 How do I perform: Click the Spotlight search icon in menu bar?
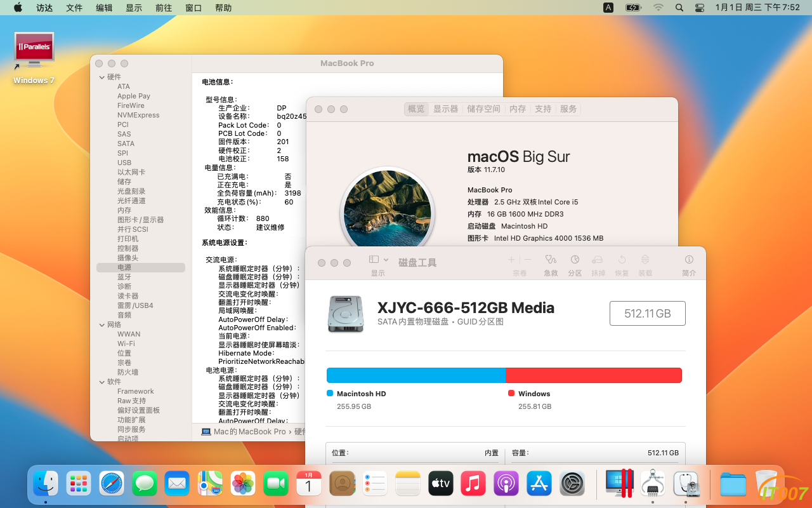pyautogui.click(x=679, y=8)
